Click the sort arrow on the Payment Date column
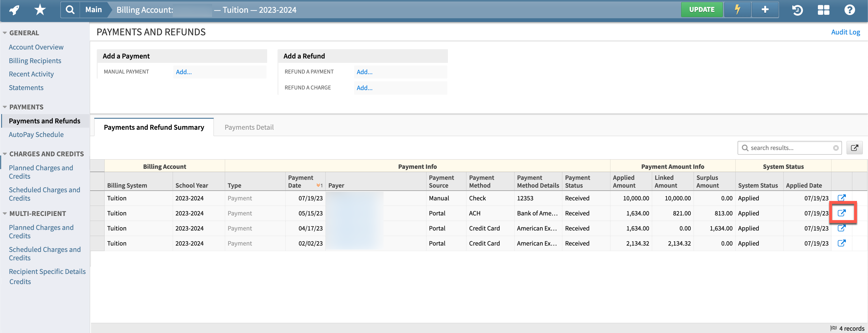This screenshot has width=868, height=333. click(x=319, y=185)
